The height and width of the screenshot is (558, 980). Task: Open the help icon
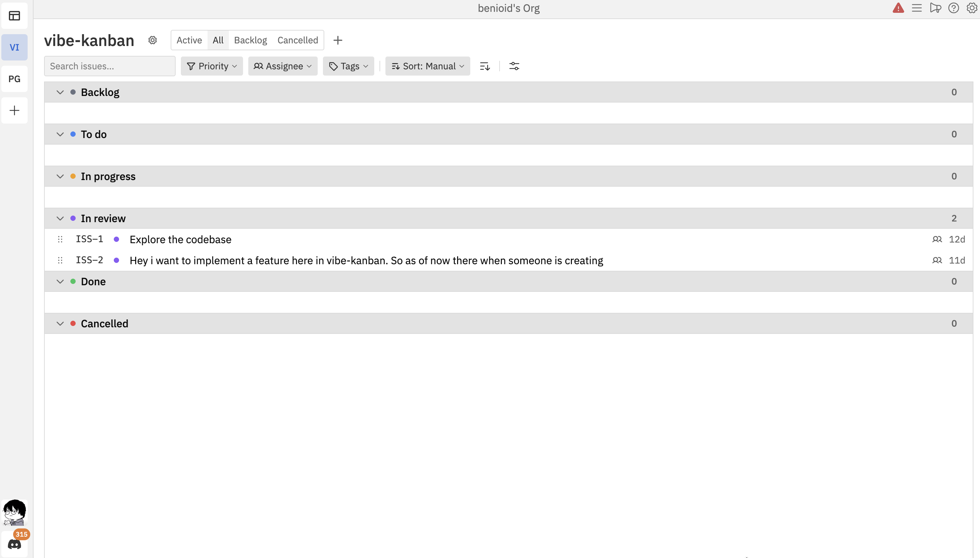coord(954,8)
